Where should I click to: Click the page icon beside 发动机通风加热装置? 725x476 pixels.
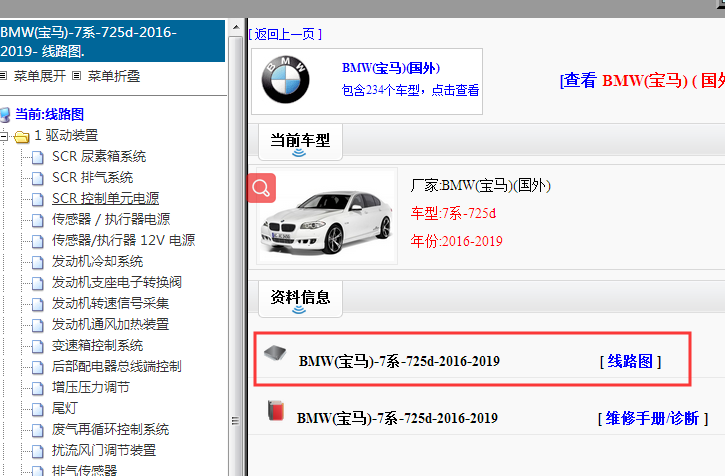(x=37, y=325)
